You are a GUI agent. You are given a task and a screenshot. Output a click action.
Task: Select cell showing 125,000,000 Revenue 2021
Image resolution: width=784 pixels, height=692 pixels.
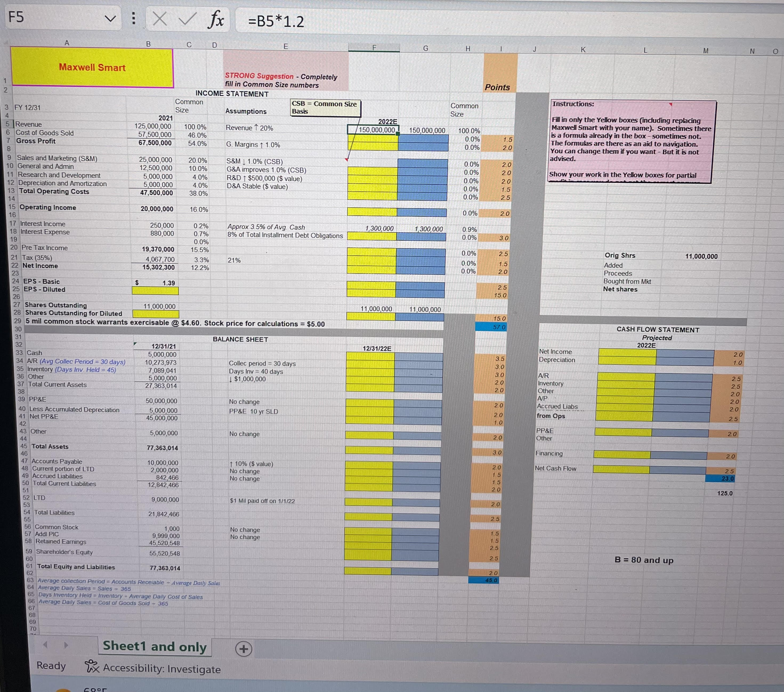[x=153, y=126]
